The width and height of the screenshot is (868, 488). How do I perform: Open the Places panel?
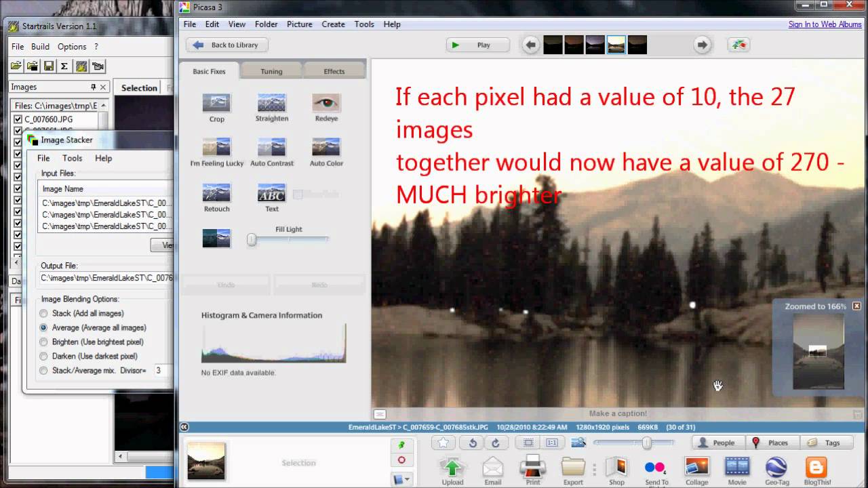pos(772,443)
